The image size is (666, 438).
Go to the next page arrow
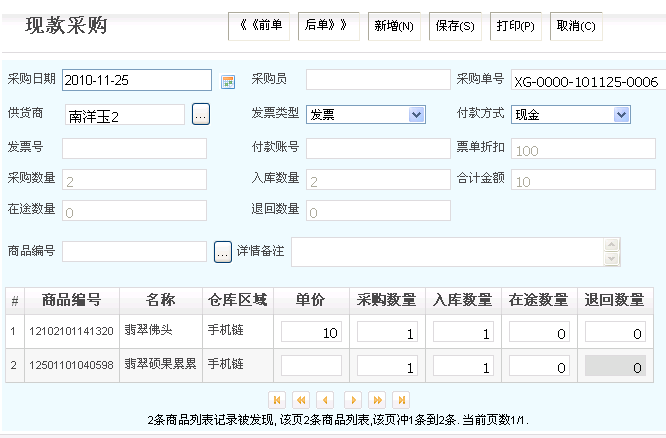point(352,399)
